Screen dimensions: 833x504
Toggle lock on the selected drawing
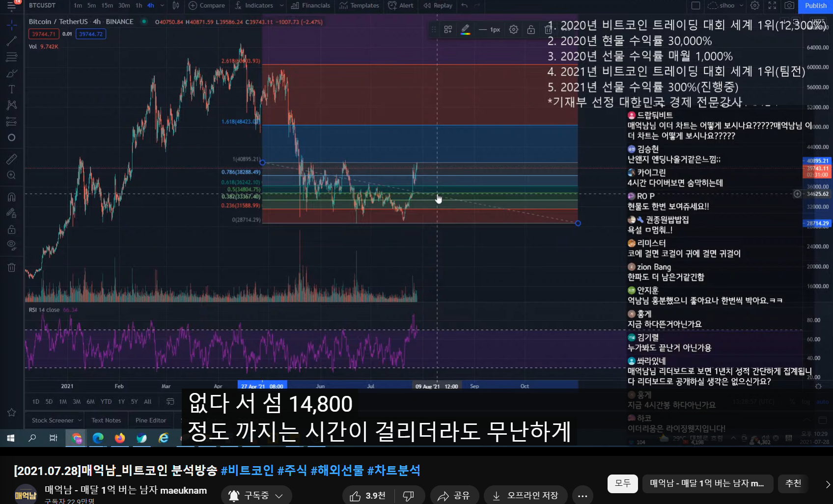click(531, 29)
